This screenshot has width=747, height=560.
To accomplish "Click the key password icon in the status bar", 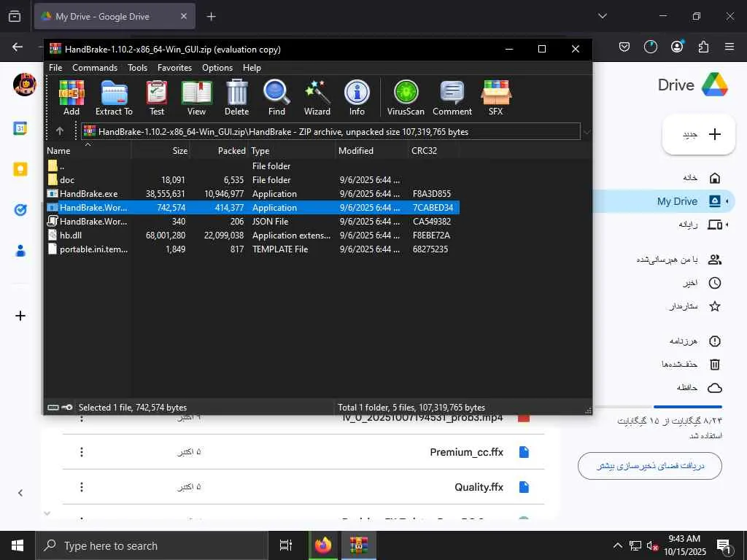I will 67,408.
